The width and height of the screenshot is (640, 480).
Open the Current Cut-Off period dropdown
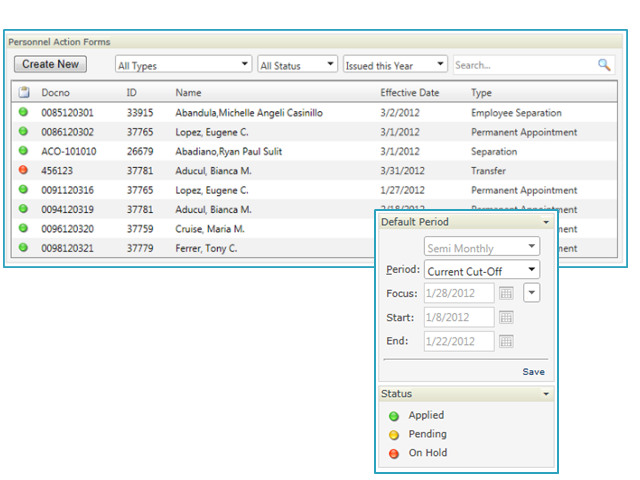point(482,270)
